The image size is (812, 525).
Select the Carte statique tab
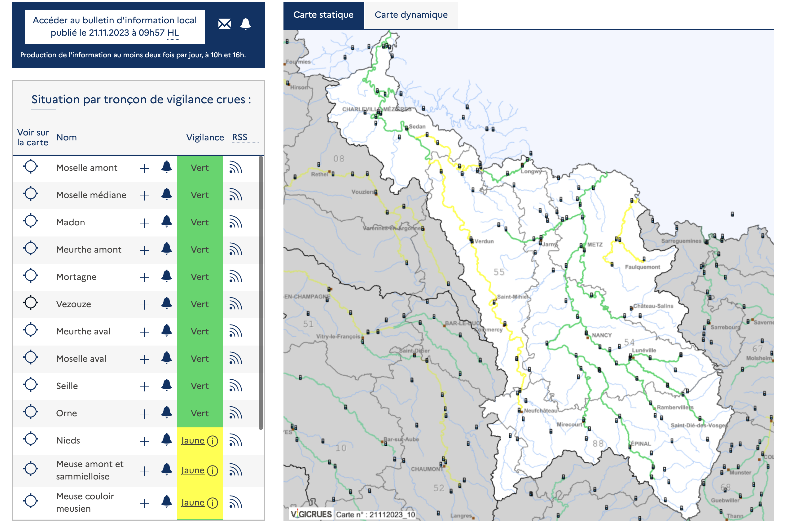(x=323, y=15)
